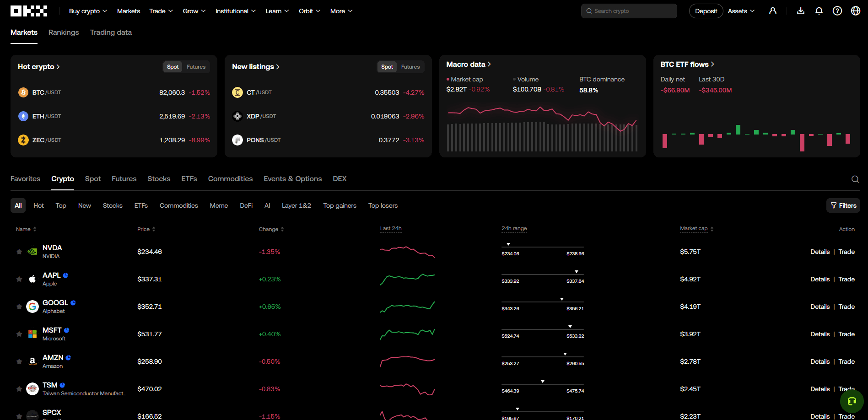Open the green support chat bubble
The image size is (868, 420).
click(852, 401)
